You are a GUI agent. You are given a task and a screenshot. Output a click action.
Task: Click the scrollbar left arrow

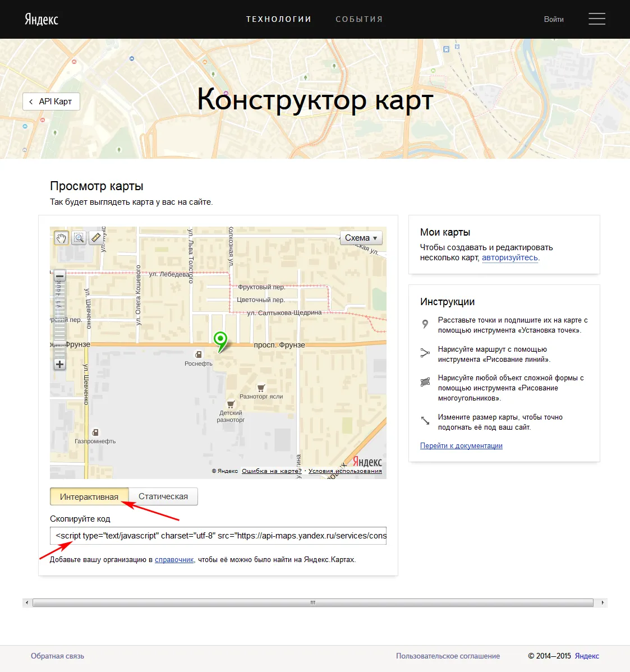tap(27, 602)
